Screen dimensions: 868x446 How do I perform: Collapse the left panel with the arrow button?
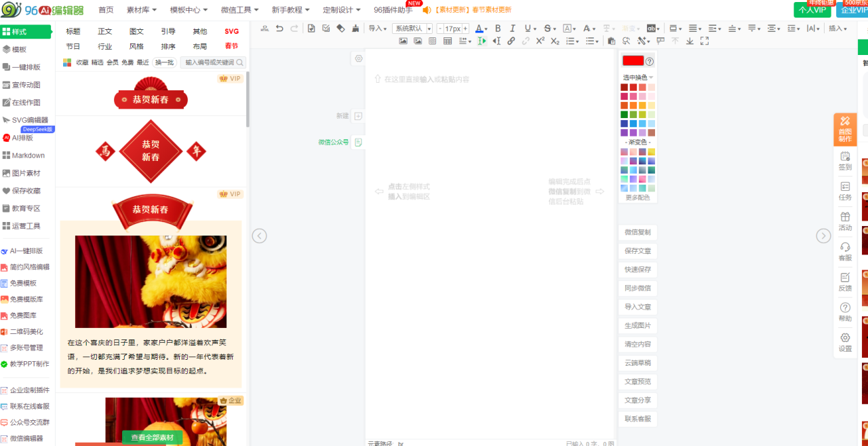click(259, 236)
